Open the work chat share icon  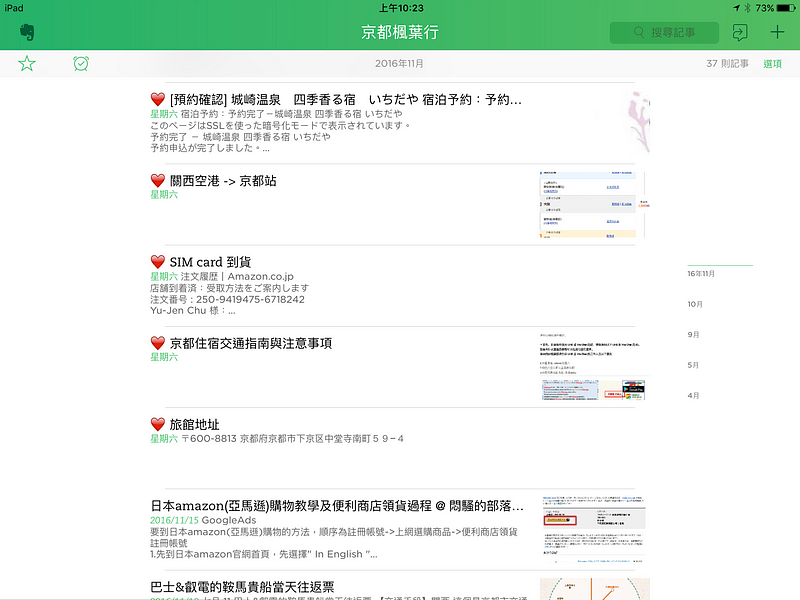point(739,32)
